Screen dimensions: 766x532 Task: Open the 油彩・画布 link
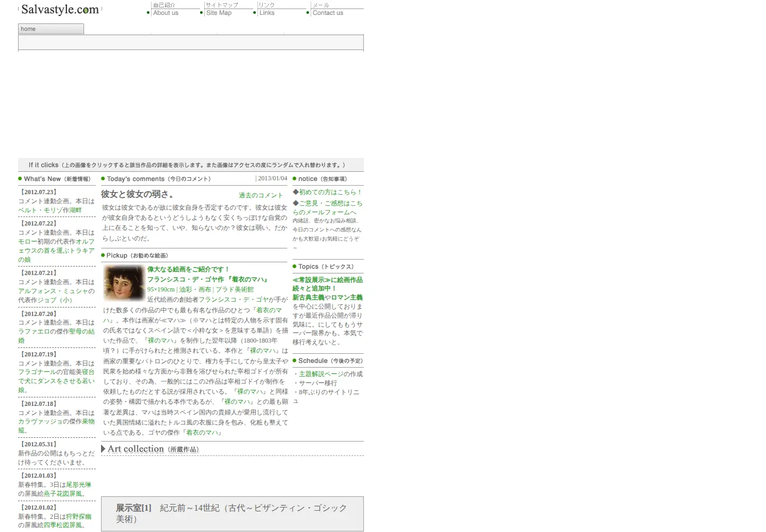(x=195, y=289)
